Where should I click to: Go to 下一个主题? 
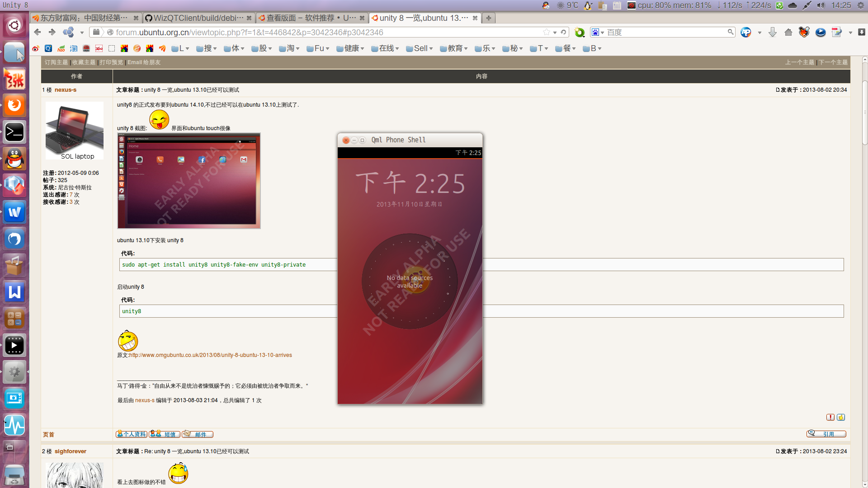pyautogui.click(x=833, y=62)
